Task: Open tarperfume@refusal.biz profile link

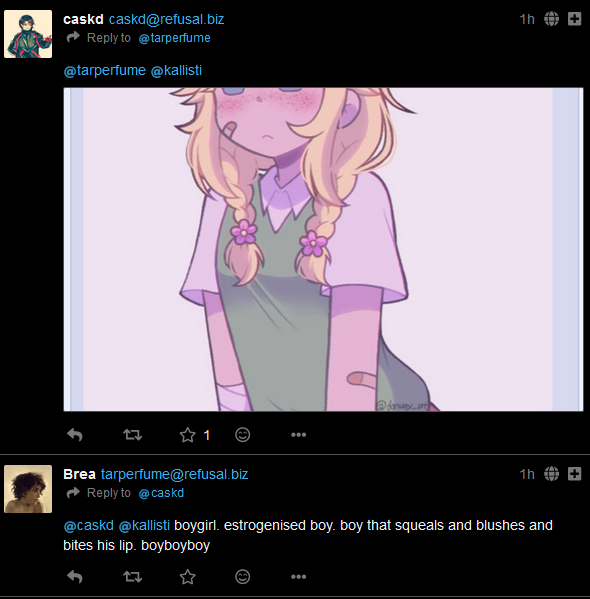Action: 175,474
